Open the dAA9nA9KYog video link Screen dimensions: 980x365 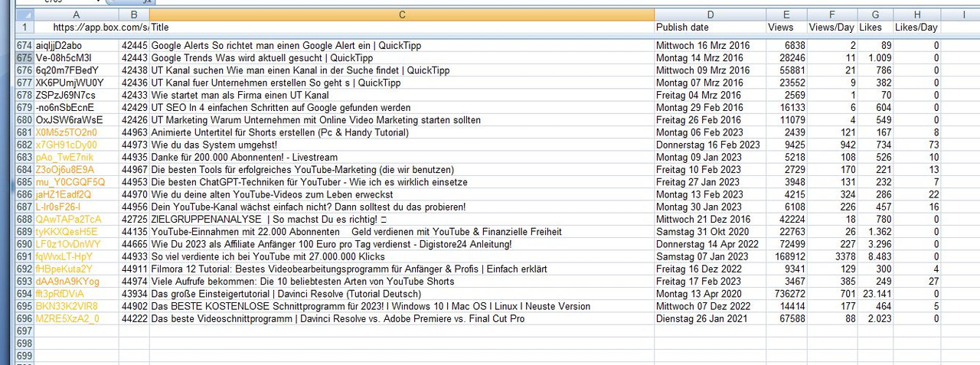pos(67,282)
